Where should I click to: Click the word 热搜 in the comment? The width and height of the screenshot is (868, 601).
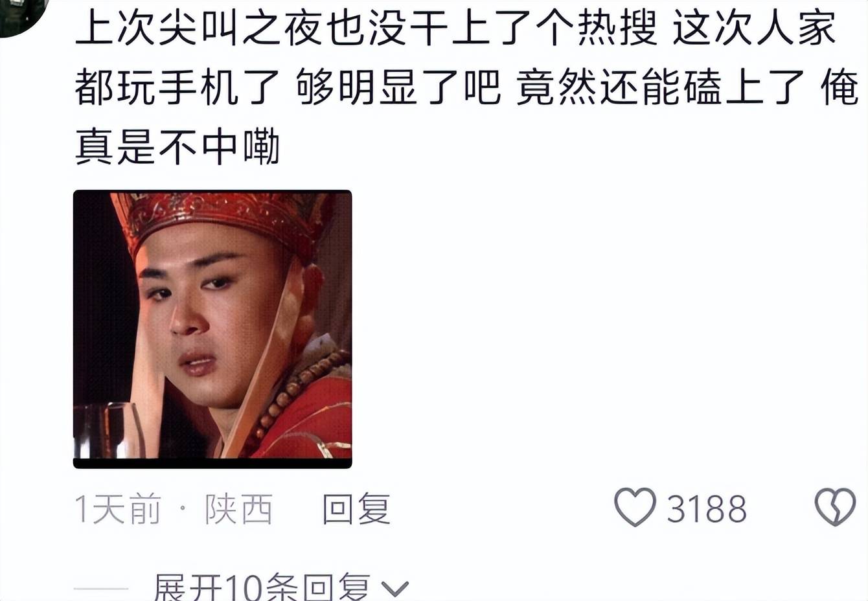click(617, 29)
